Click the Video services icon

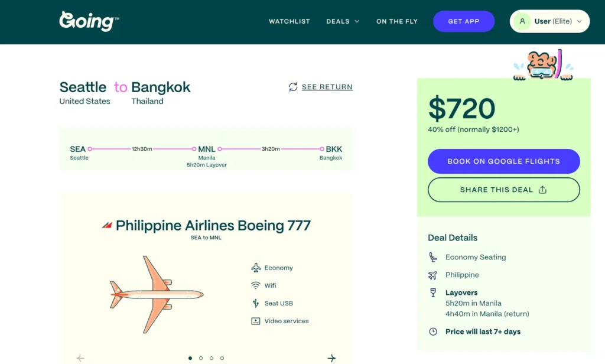pos(256,321)
